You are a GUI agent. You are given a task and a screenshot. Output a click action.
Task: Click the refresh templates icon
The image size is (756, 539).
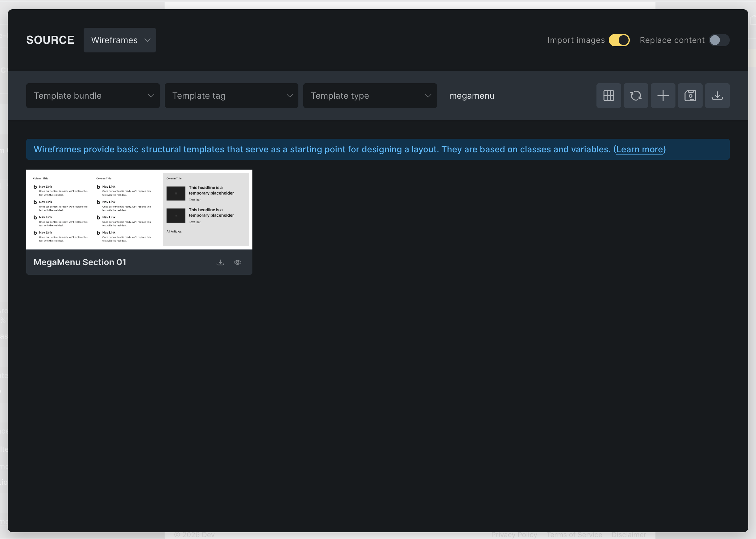(x=636, y=96)
